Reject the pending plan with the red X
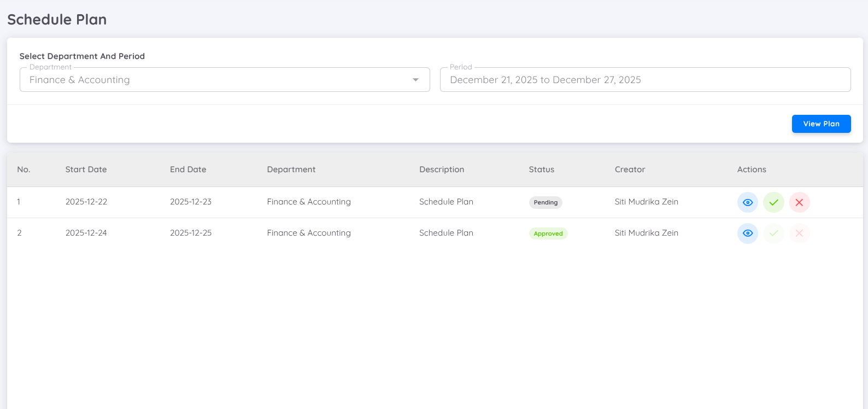The height and width of the screenshot is (409, 868). coord(799,202)
